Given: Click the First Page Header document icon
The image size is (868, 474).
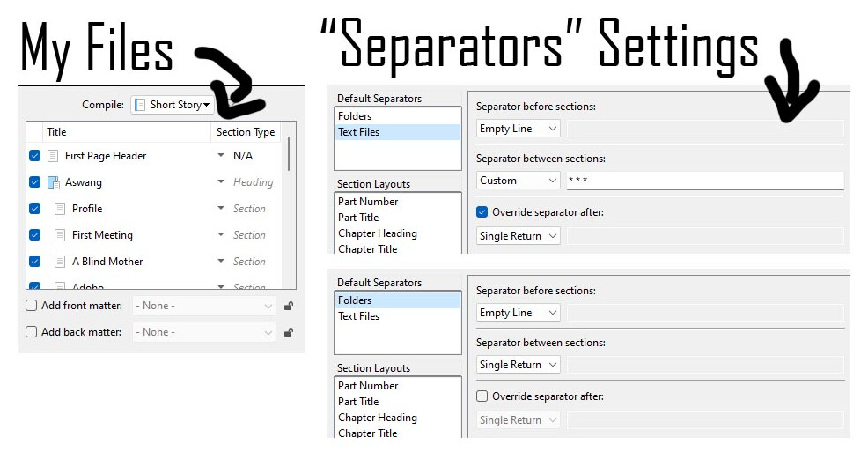Looking at the screenshot, I should tap(53, 156).
